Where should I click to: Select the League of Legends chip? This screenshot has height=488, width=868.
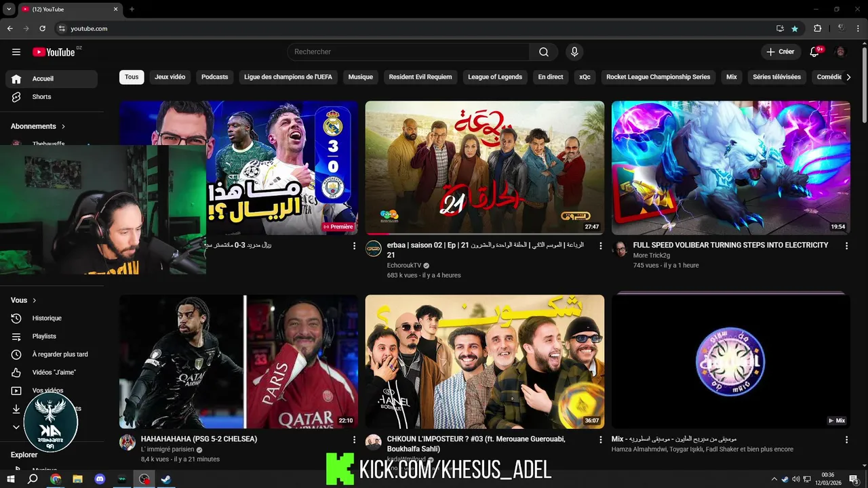(x=495, y=77)
